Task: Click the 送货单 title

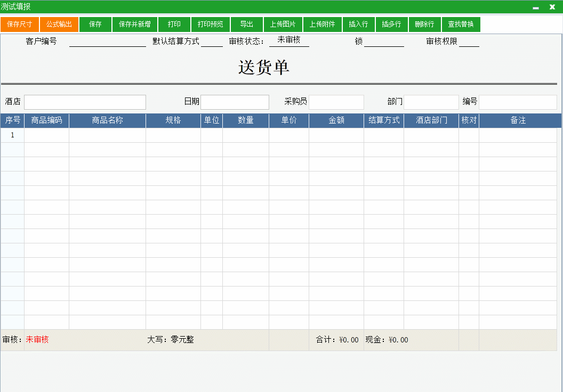Action: pyautogui.click(x=264, y=68)
